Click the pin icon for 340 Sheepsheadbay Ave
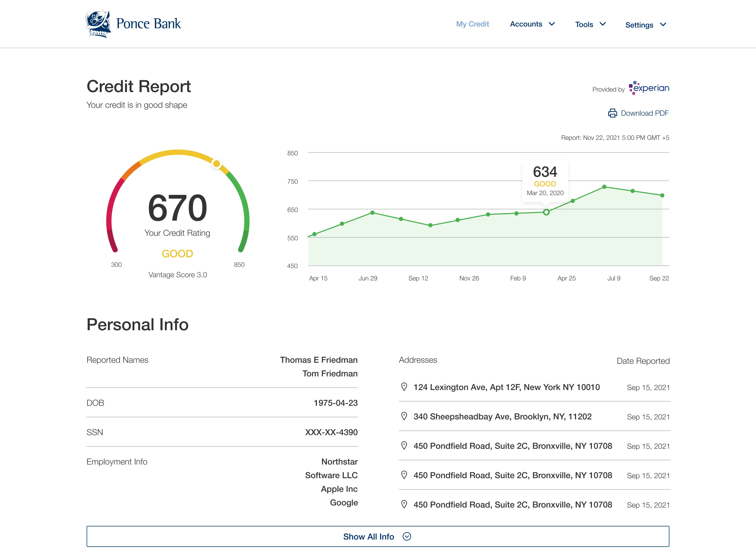Image resolution: width=756 pixels, height=560 pixels. click(x=404, y=416)
